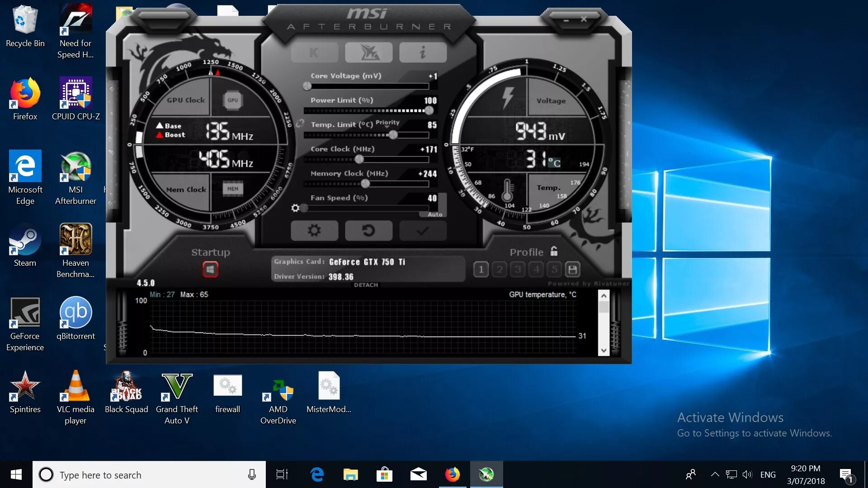The image size is (868, 488).
Task: Open Recycle Bin desktop icon
Action: [x=25, y=27]
